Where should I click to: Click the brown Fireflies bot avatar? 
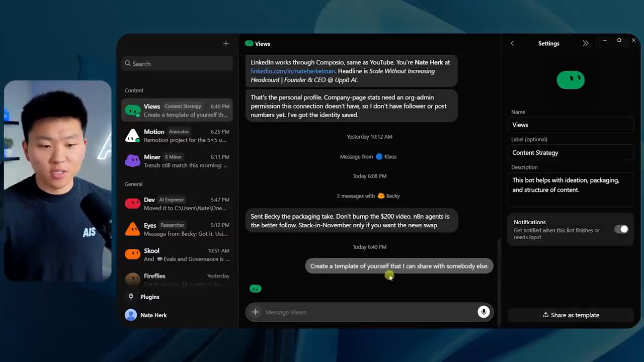coord(132,279)
